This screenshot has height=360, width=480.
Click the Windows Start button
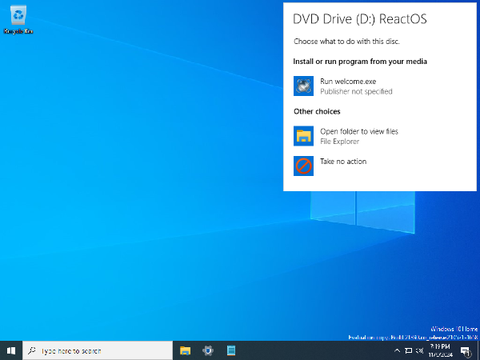click(11, 351)
